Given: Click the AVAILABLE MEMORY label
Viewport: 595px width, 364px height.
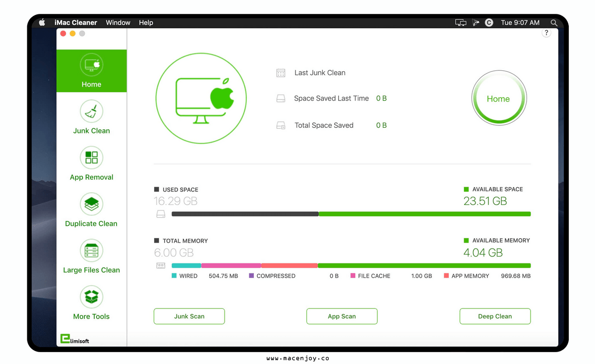Looking at the screenshot, I should (x=501, y=241).
